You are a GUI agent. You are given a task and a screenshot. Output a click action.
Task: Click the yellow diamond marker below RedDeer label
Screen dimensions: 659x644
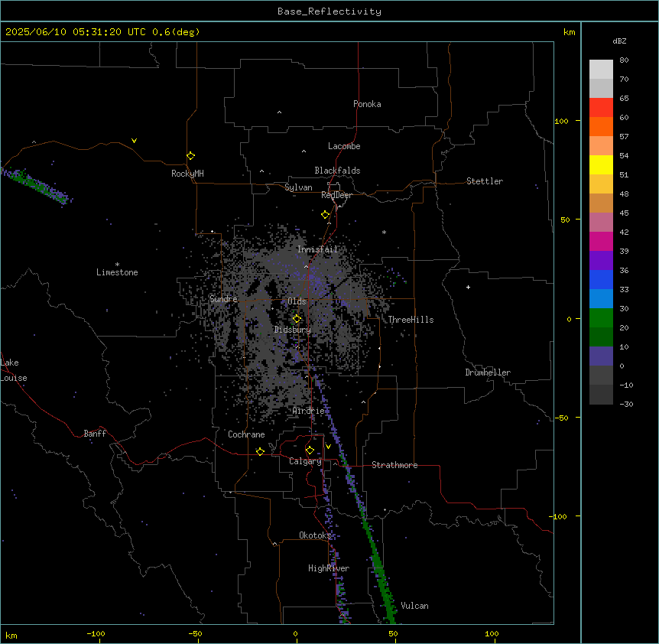[325, 215]
